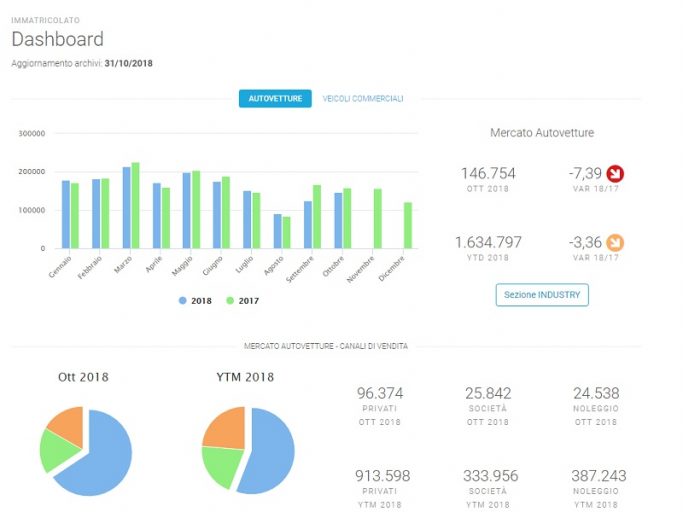Switch to the VEICOLI COMMERCIALI tab
The width and height of the screenshot is (683, 512).
(363, 99)
